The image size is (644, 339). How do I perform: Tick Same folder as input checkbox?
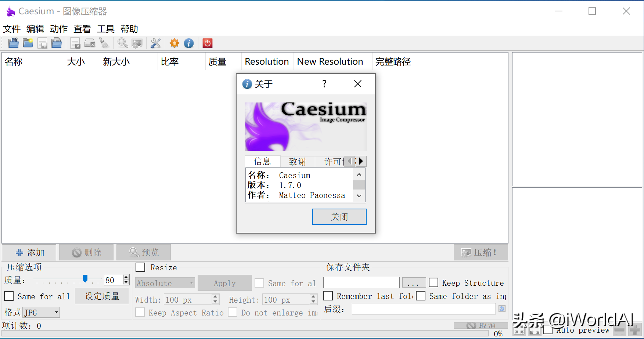point(421,296)
